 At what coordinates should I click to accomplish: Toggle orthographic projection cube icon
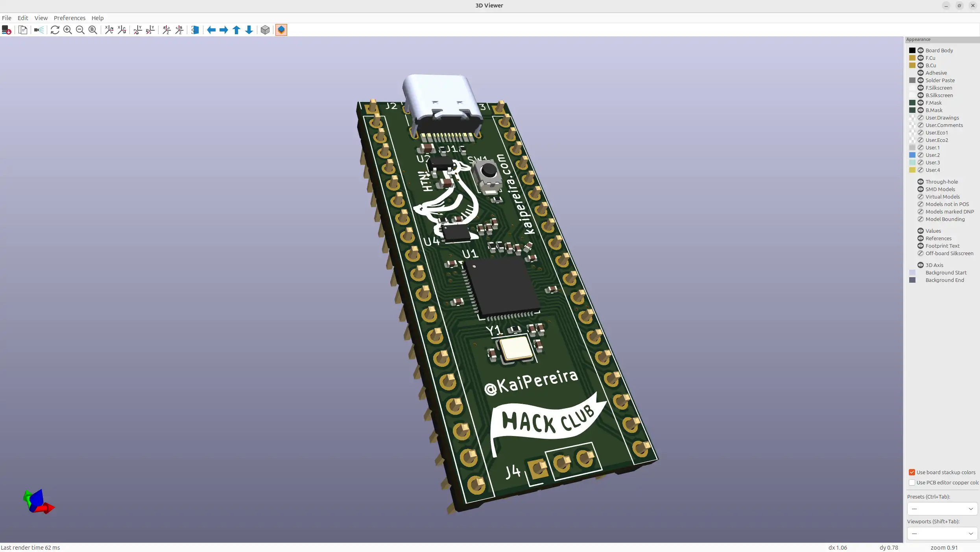pos(265,30)
